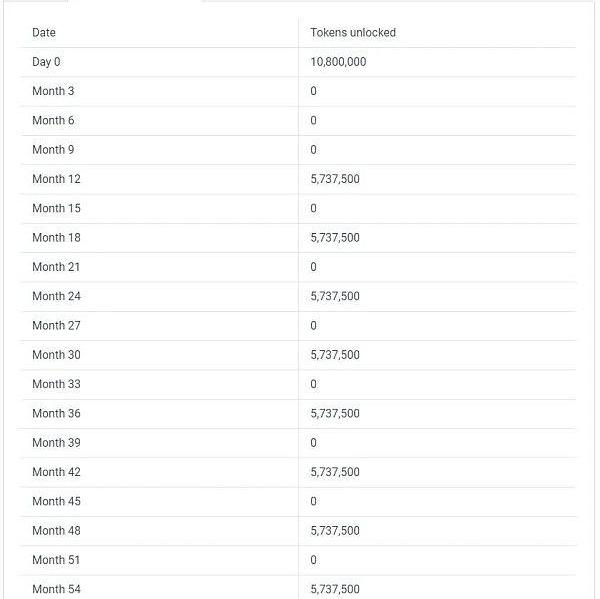Click the Month 51 date cell
Screen dimensions: 600x599
click(56, 560)
